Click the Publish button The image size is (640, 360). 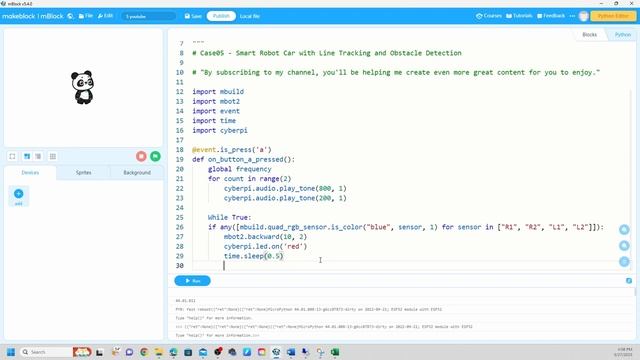221,16
